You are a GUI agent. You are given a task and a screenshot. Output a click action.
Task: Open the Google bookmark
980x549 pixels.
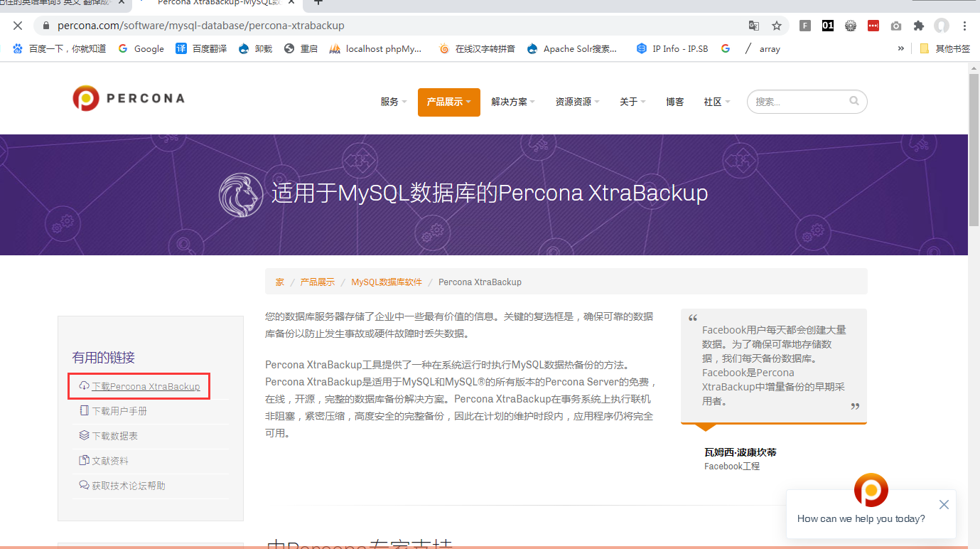click(x=141, y=48)
